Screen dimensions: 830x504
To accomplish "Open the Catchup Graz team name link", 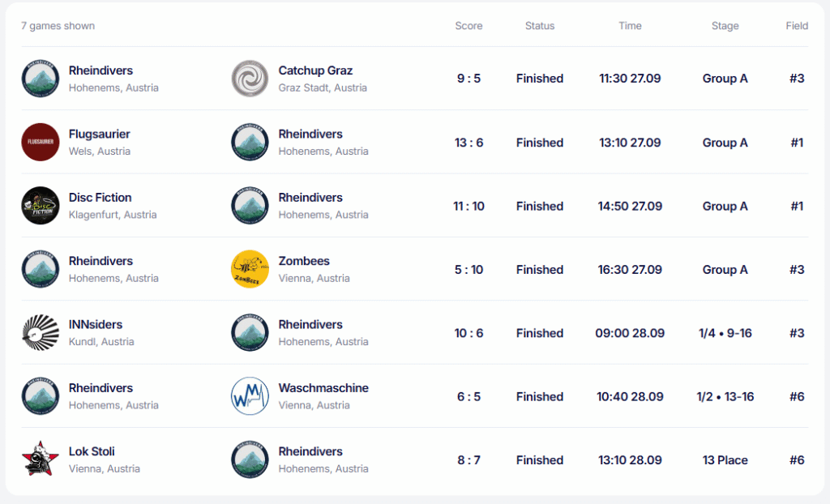I will (x=315, y=70).
